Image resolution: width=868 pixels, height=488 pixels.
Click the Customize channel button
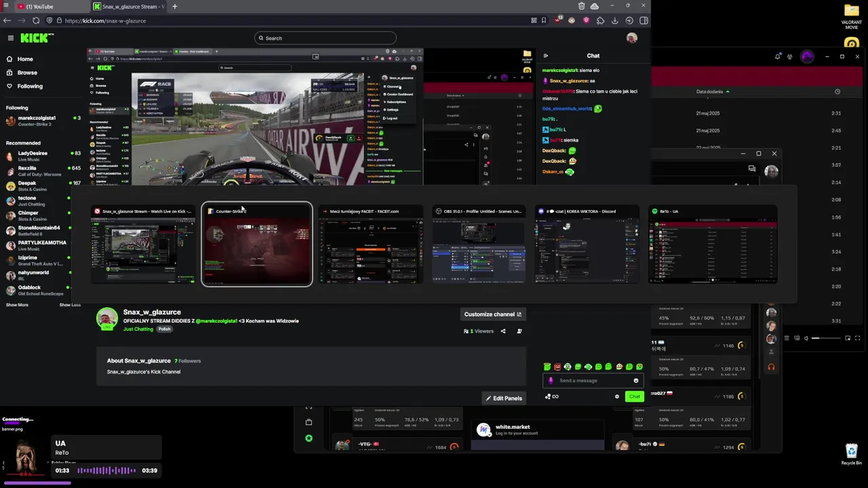(x=493, y=314)
